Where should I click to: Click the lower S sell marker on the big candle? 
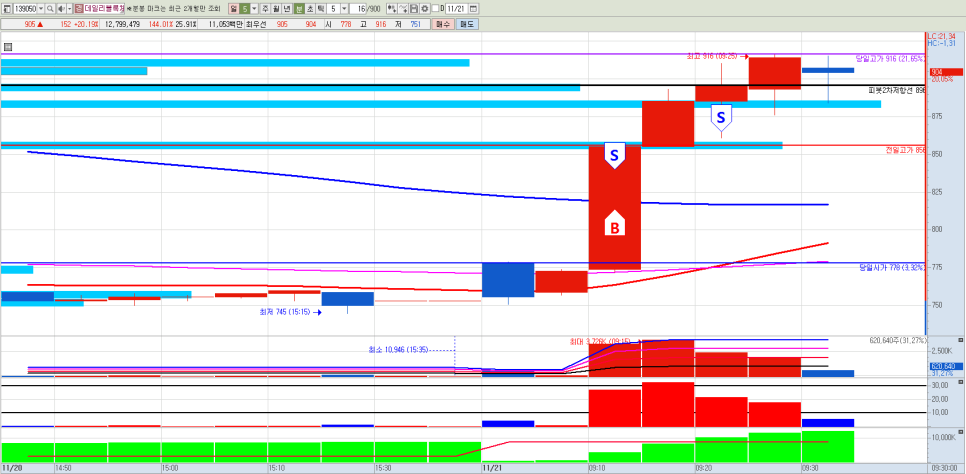click(x=614, y=155)
